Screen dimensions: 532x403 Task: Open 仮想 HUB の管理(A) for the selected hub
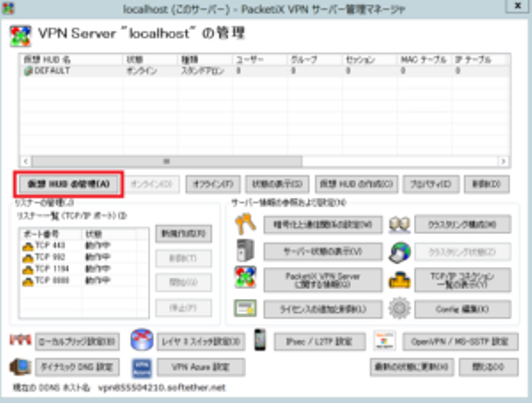click(x=69, y=184)
